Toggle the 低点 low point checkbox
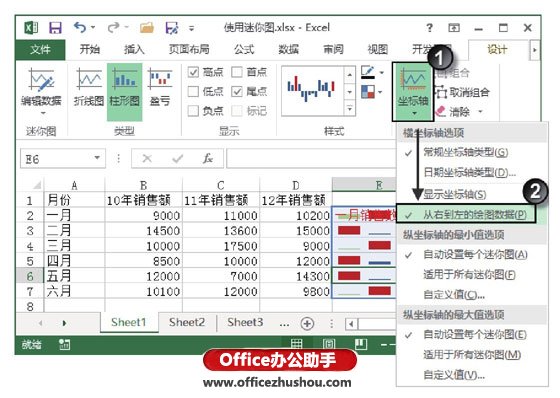560x398 pixels. click(x=193, y=91)
